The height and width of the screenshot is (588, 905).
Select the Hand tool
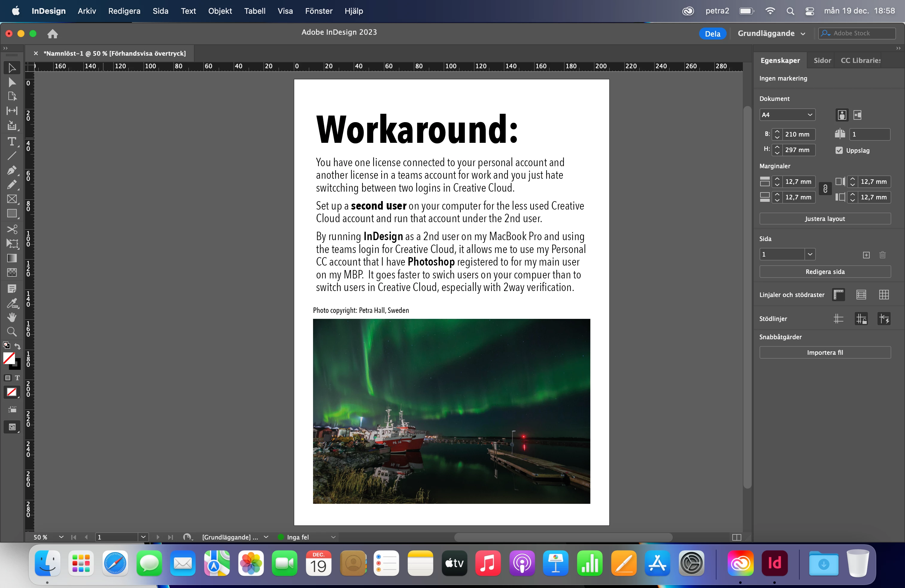12,317
